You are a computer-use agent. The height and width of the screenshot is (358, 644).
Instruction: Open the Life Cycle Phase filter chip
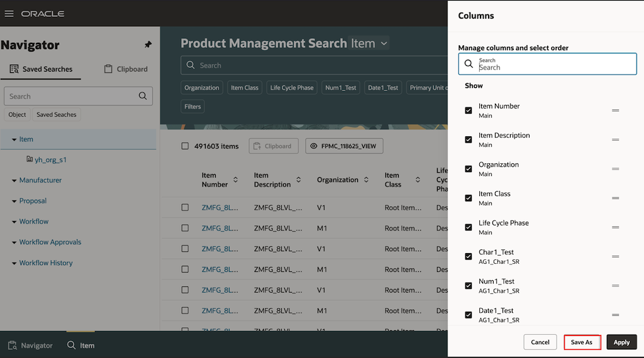292,87
